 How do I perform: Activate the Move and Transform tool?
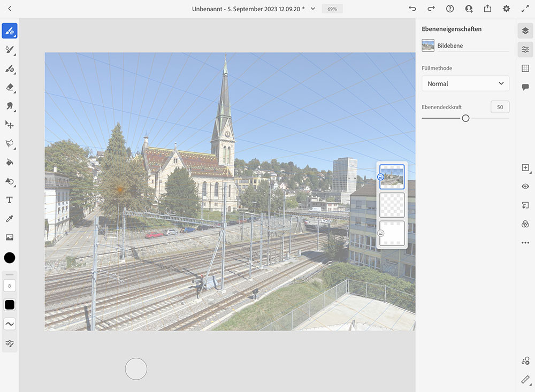pyautogui.click(x=9, y=125)
